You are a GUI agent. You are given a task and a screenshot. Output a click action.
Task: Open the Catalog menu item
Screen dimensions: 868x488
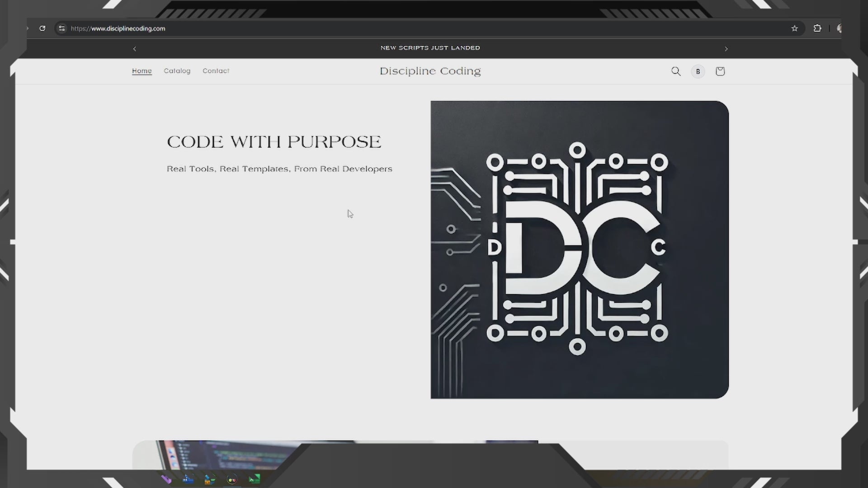(x=177, y=71)
